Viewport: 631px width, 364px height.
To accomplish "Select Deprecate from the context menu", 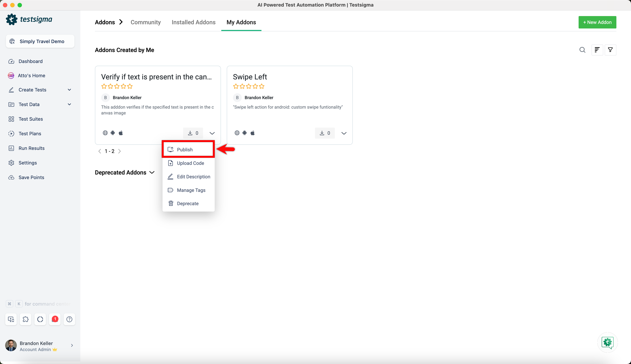I will pyautogui.click(x=188, y=203).
